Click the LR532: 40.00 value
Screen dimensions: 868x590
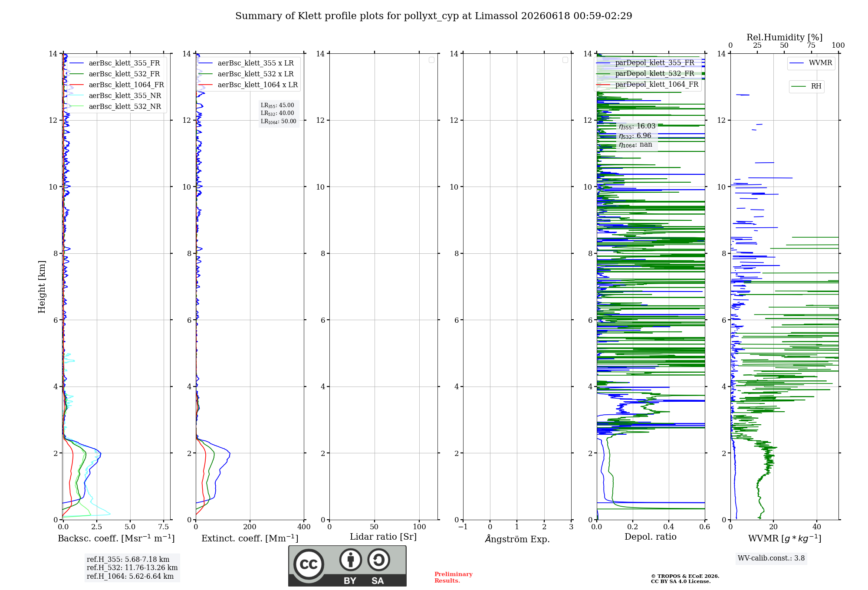(277, 113)
